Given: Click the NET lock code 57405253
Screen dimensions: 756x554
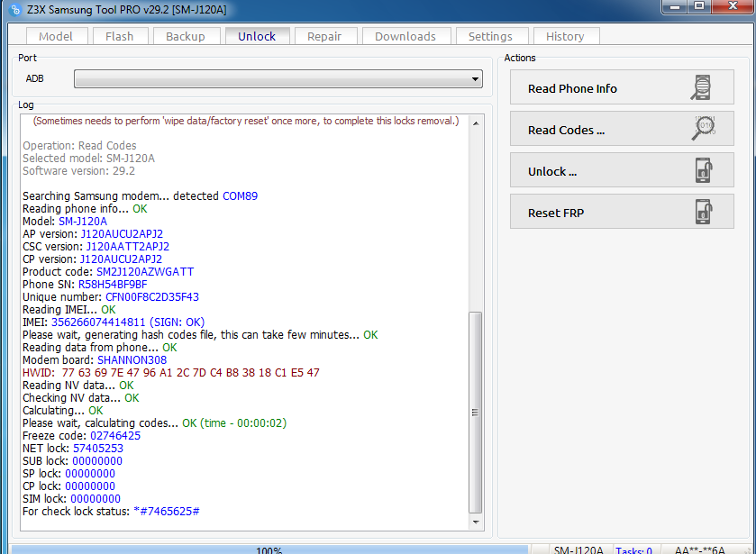Looking at the screenshot, I should tap(98, 449).
